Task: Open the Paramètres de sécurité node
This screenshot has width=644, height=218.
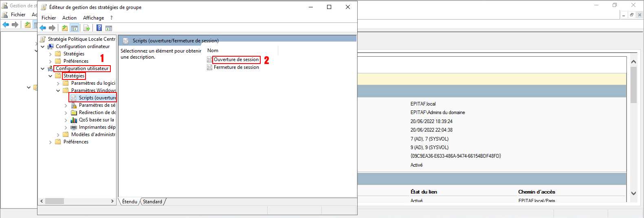Action: [x=97, y=105]
